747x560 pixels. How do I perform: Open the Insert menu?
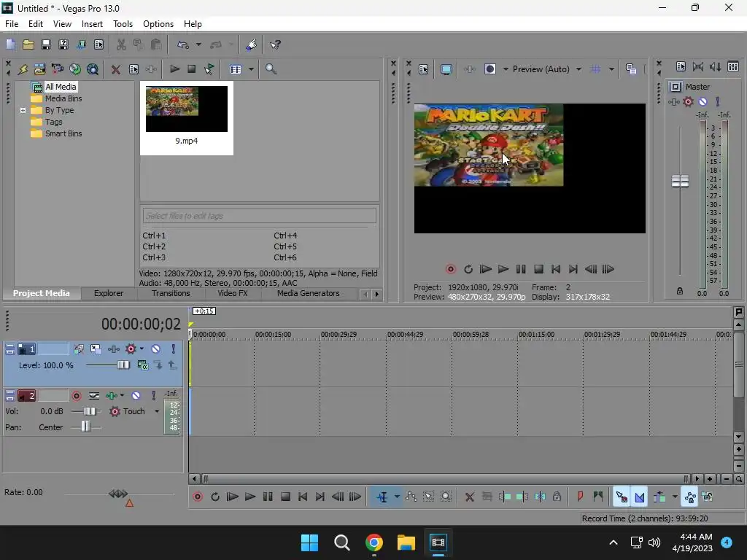click(92, 24)
